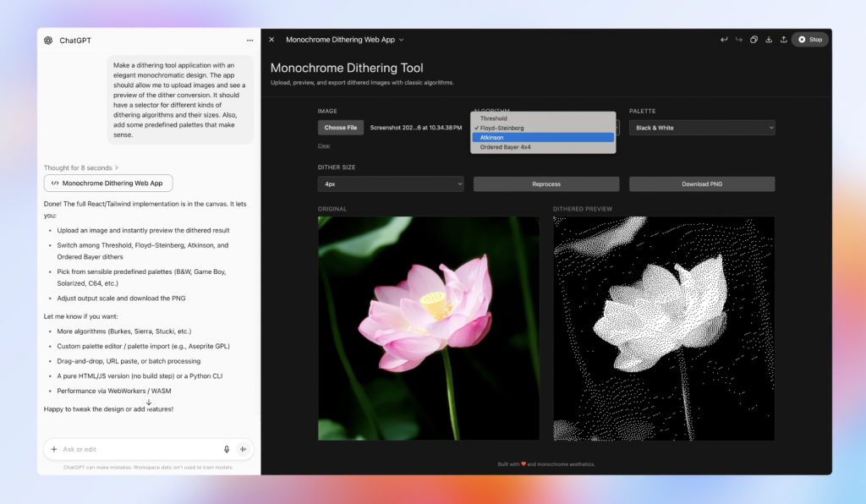The height and width of the screenshot is (504, 866).
Task: Open the Black & White palette dropdown
Action: click(x=701, y=128)
